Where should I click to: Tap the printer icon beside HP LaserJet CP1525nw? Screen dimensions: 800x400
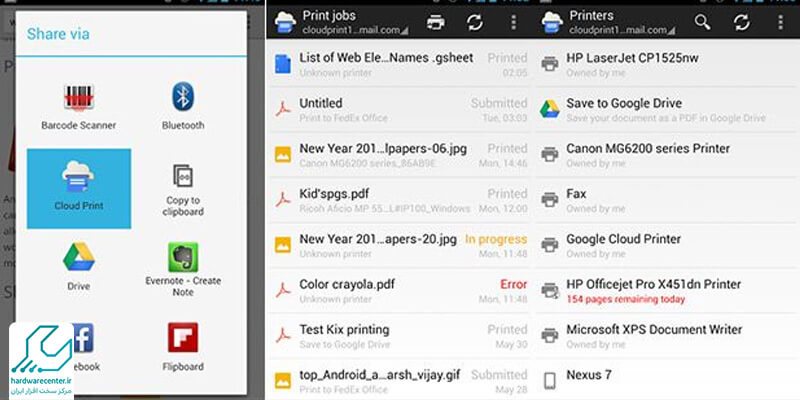coord(549,64)
